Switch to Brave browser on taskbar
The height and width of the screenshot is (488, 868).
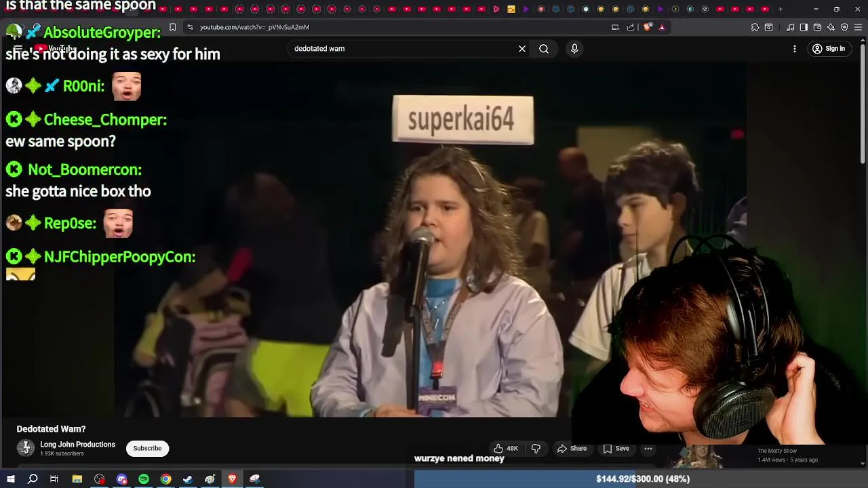coord(232,479)
